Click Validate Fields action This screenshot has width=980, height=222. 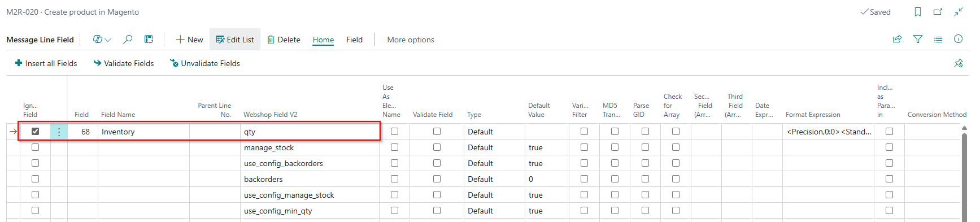click(x=124, y=63)
